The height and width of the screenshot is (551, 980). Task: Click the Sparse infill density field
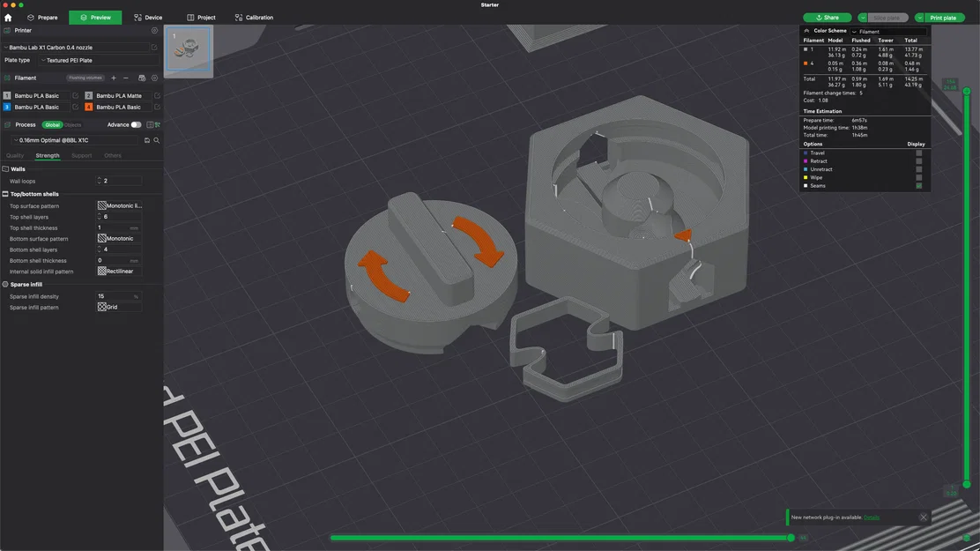tap(118, 296)
